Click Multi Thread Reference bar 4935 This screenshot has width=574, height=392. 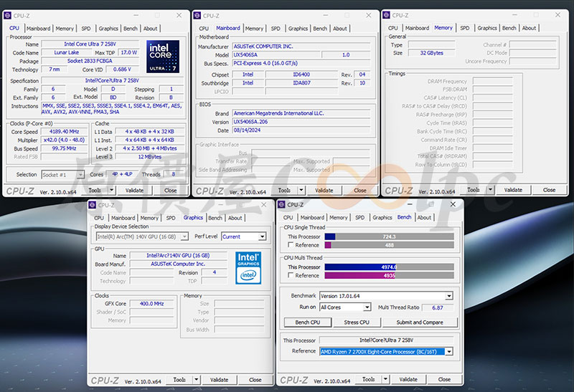(389, 275)
